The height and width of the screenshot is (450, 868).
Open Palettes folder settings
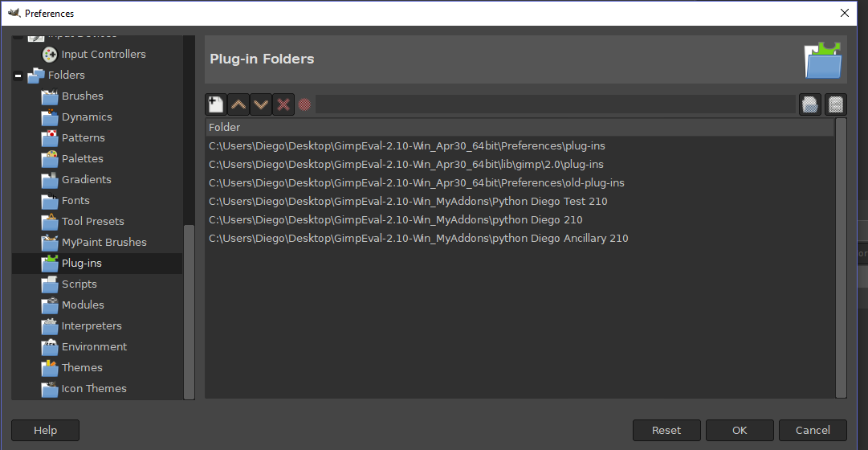(83, 158)
